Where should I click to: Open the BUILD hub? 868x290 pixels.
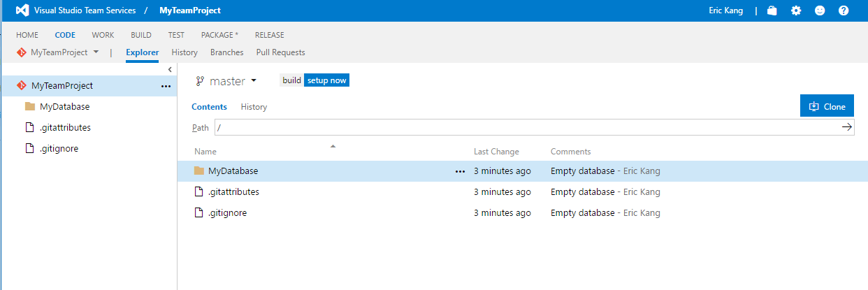coord(141,35)
